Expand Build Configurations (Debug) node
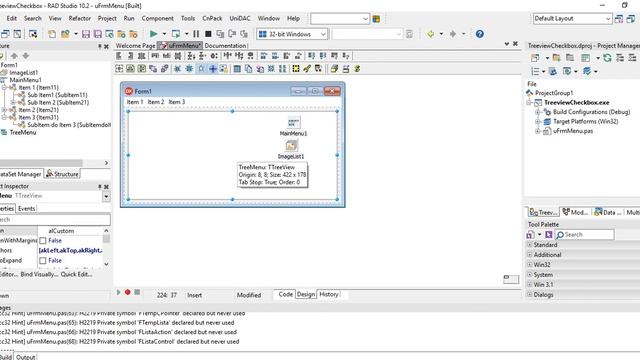The height and width of the screenshot is (360, 640). (538, 112)
